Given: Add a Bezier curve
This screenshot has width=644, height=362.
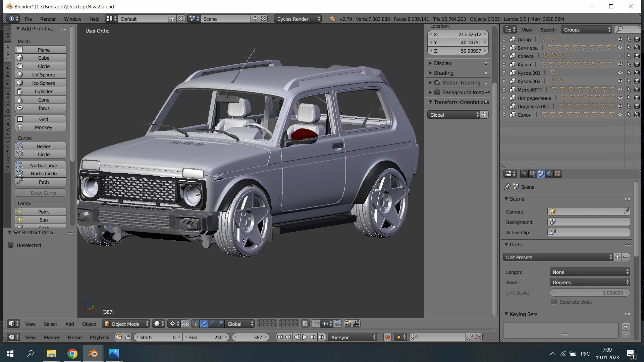Looking at the screenshot, I should (40, 146).
